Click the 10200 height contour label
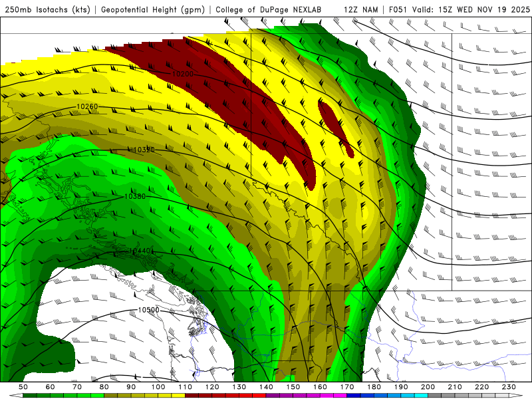532x399 pixels. click(x=182, y=74)
